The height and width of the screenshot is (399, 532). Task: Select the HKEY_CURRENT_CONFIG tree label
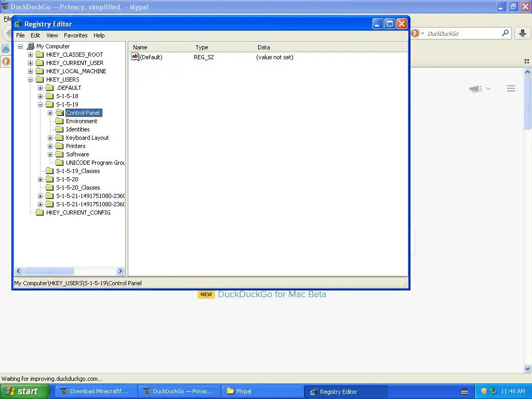(78, 212)
